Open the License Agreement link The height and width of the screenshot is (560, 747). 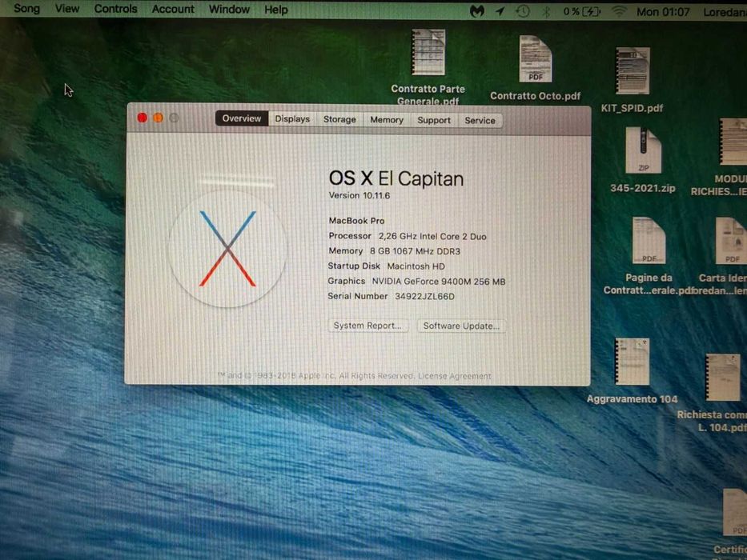point(455,376)
